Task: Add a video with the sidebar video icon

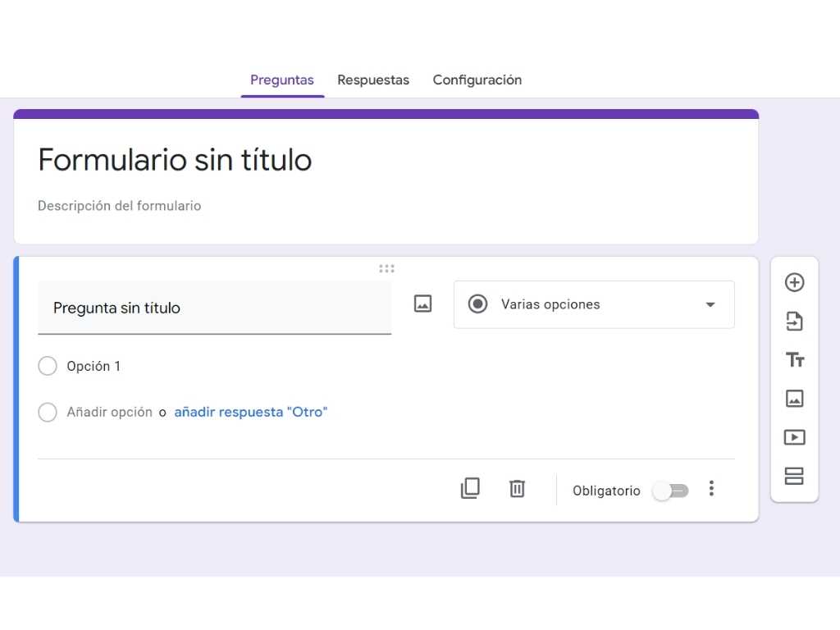Action: [794, 437]
